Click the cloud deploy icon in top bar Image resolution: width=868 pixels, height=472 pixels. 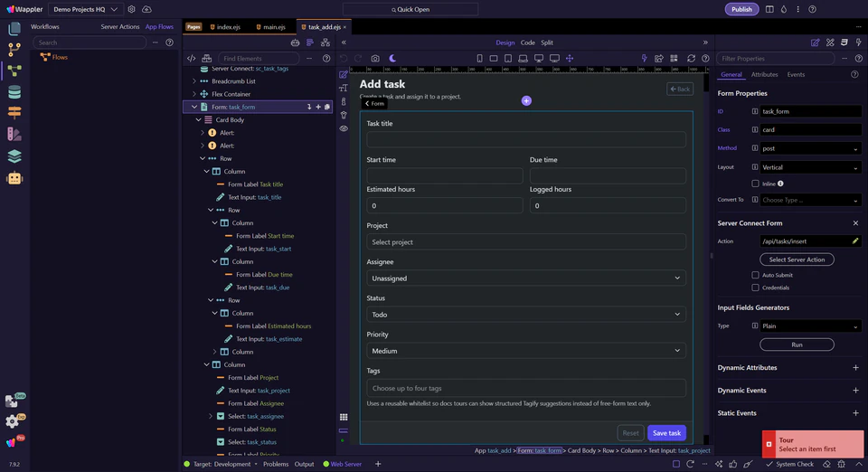tap(146, 9)
